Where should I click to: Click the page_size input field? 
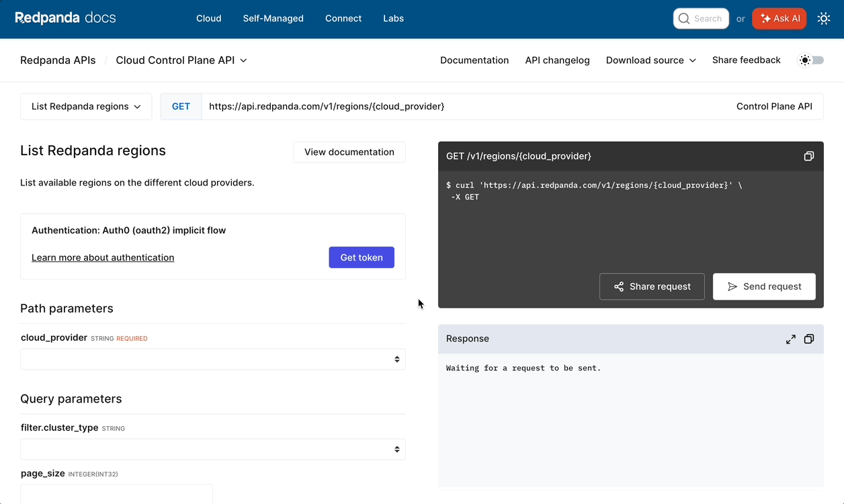[x=116, y=495]
